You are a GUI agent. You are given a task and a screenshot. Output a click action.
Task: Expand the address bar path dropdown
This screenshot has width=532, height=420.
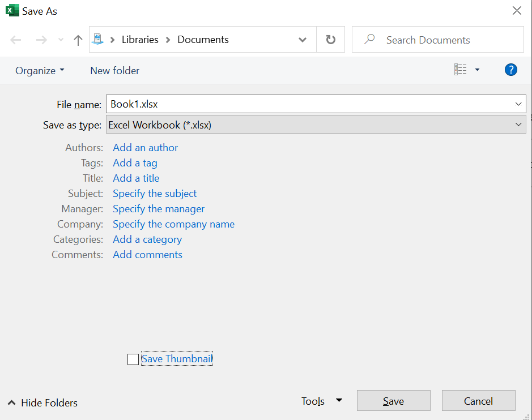tap(303, 39)
